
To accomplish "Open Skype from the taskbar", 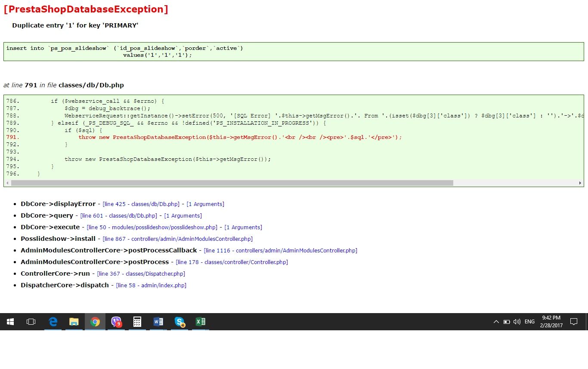I will point(179,322).
